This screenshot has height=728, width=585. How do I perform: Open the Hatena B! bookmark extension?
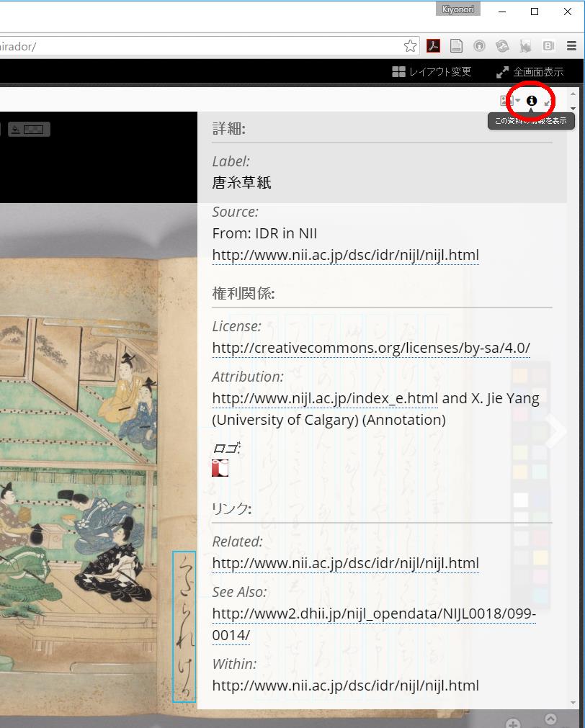[549, 46]
